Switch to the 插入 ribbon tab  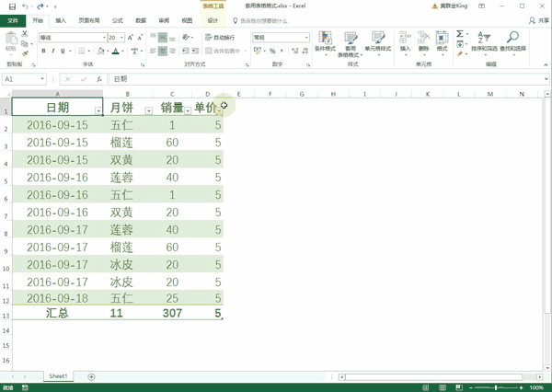tap(61, 18)
